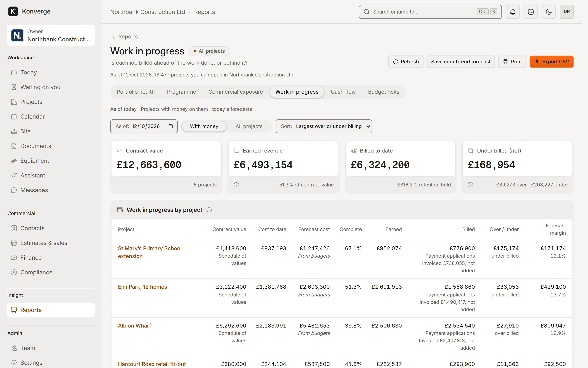Click the Print button
The width and height of the screenshot is (588, 368).
pos(512,62)
